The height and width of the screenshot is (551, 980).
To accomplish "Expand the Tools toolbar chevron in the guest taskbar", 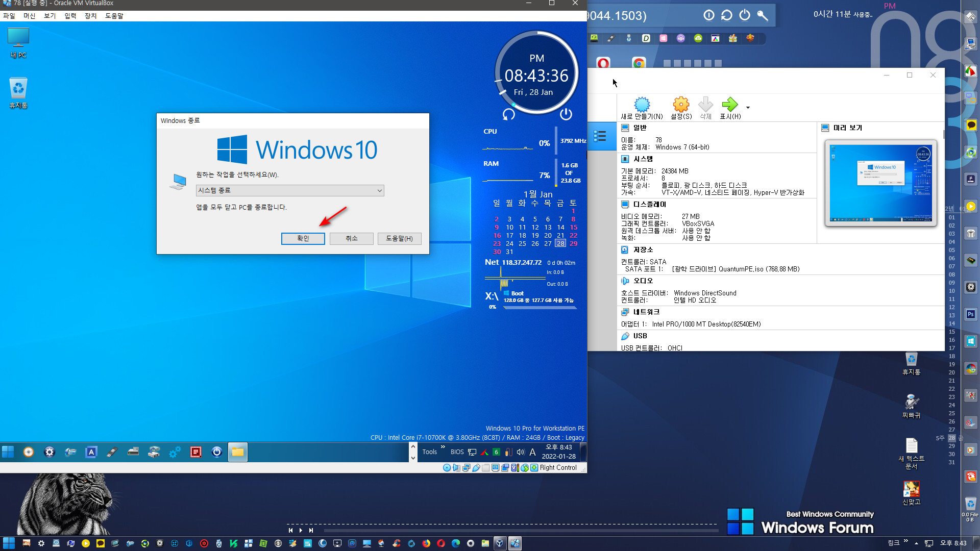I will coord(443,447).
